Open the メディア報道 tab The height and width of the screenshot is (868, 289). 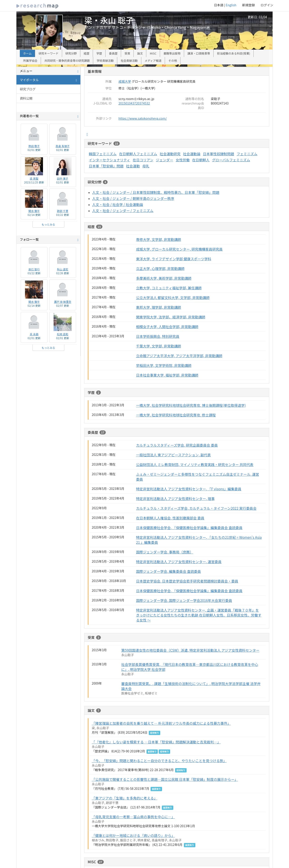pyautogui.click(x=153, y=61)
